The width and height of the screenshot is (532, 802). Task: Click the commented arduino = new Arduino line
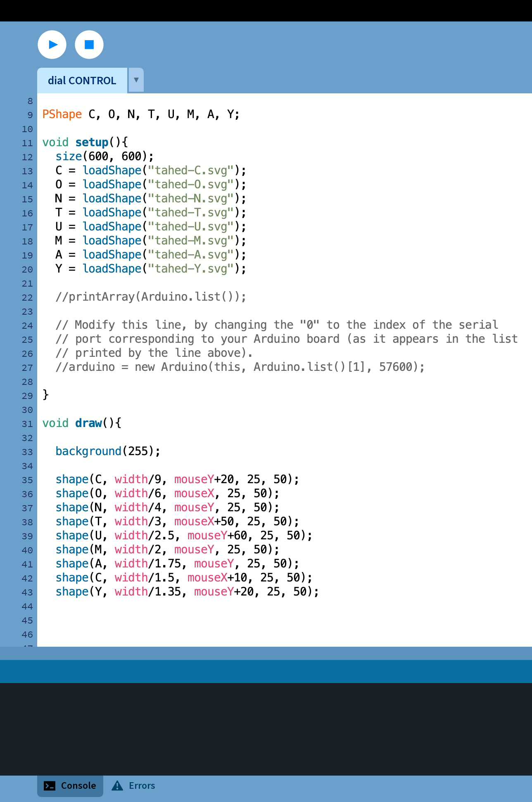coord(240,367)
